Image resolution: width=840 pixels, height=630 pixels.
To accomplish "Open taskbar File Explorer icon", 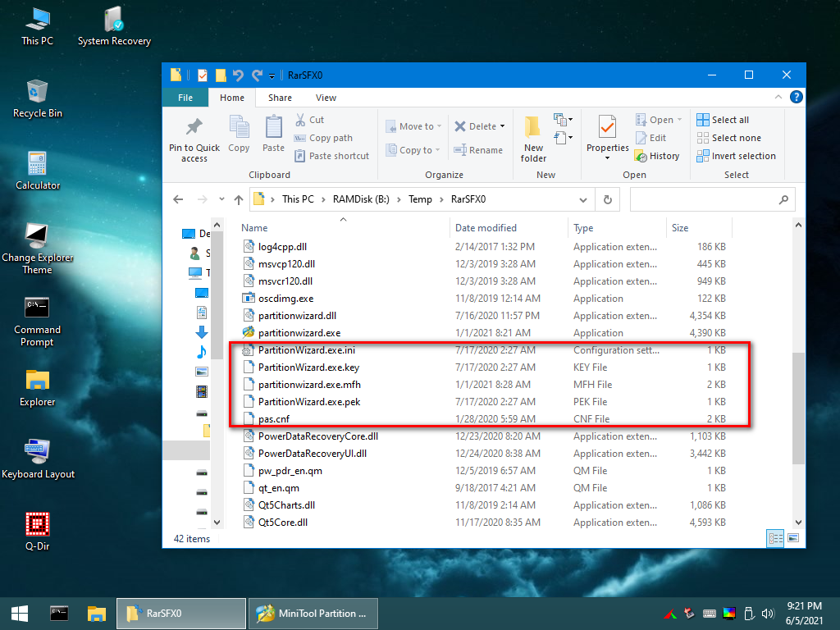I will [97, 614].
